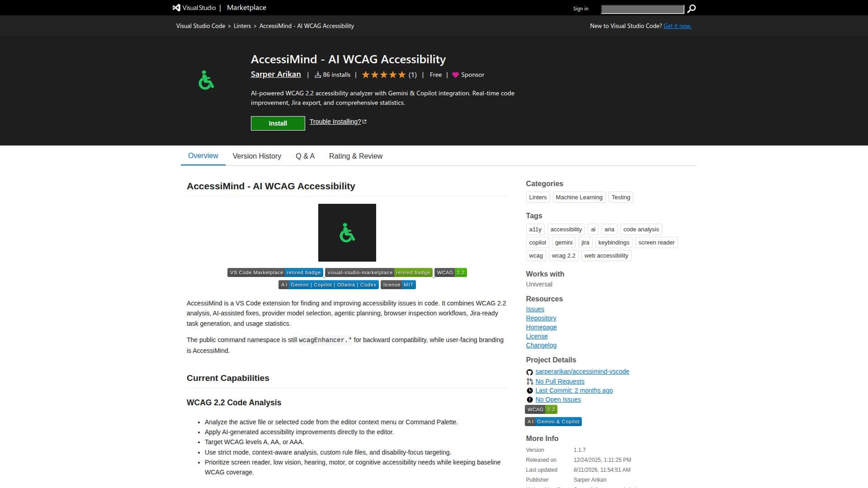Click the search magnifier icon
868x488 pixels.
[x=691, y=9]
